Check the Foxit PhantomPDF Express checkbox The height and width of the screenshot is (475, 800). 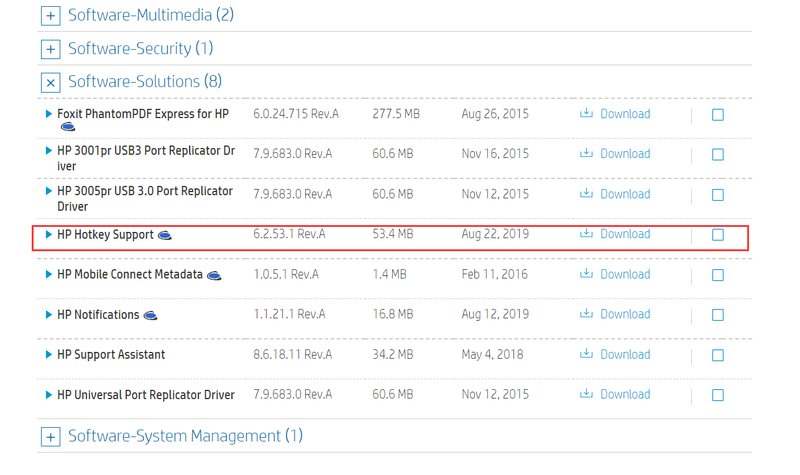[718, 115]
